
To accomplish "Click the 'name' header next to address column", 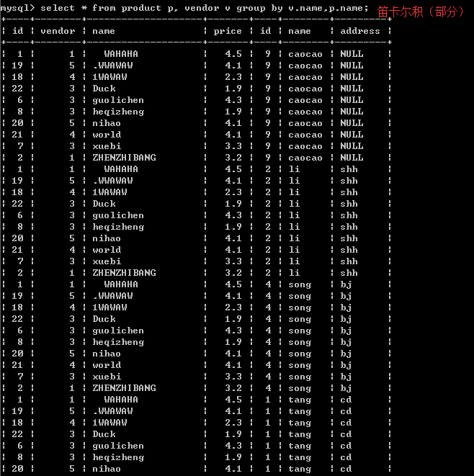I will coord(300,31).
